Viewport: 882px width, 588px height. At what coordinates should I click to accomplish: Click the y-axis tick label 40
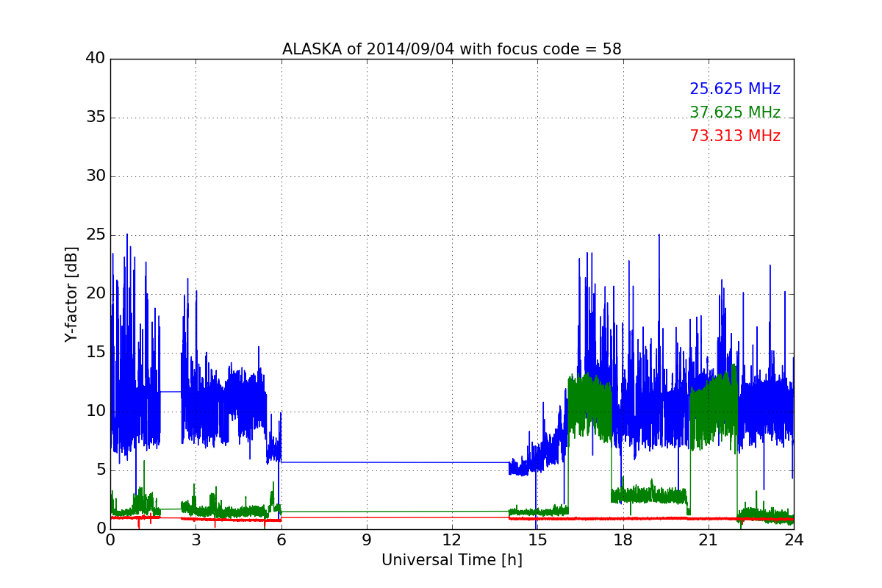[x=96, y=59]
